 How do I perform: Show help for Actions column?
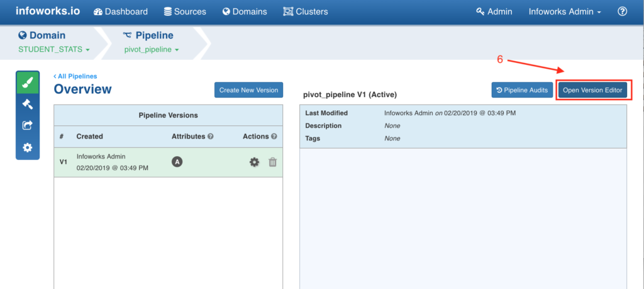274,137
